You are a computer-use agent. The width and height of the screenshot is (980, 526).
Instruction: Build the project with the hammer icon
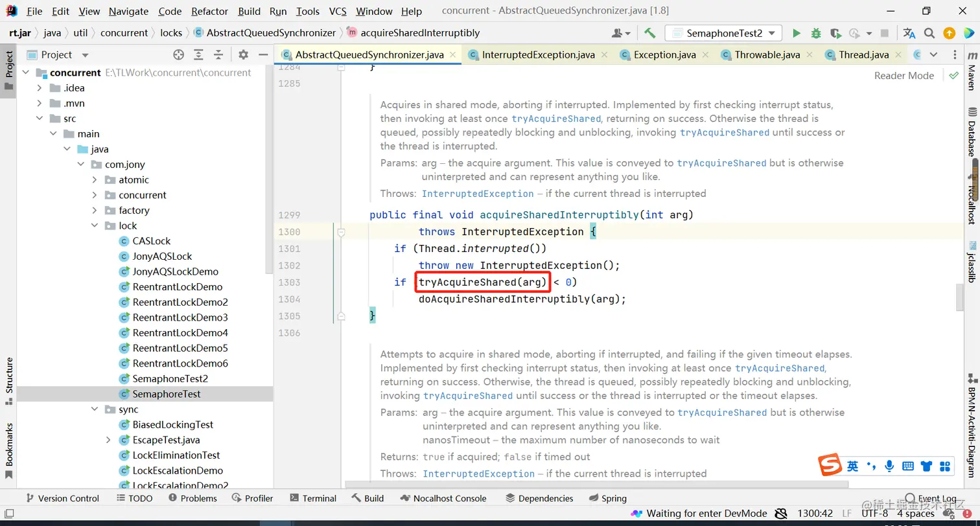click(649, 33)
